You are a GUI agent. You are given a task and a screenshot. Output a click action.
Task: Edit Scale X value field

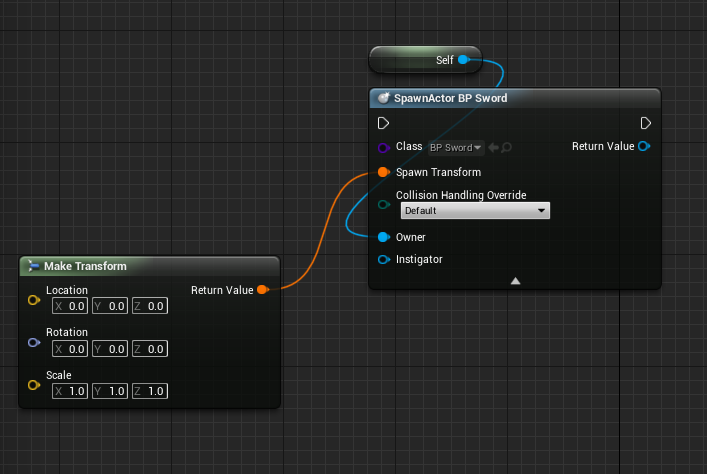pyautogui.click(x=70, y=391)
